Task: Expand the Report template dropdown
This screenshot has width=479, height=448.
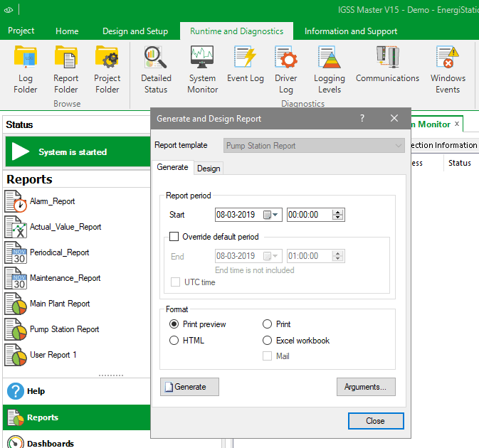Action: [398, 146]
